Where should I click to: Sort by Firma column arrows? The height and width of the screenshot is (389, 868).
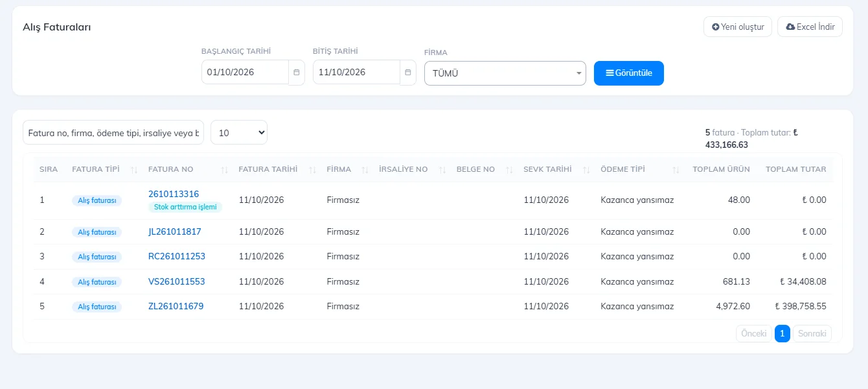click(365, 170)
